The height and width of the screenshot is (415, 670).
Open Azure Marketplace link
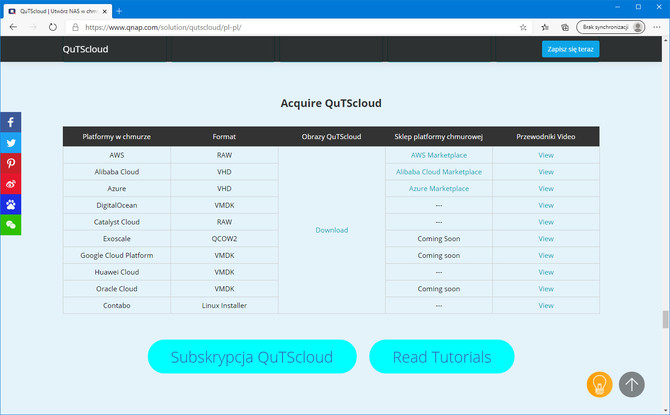[x=439, y=188]
